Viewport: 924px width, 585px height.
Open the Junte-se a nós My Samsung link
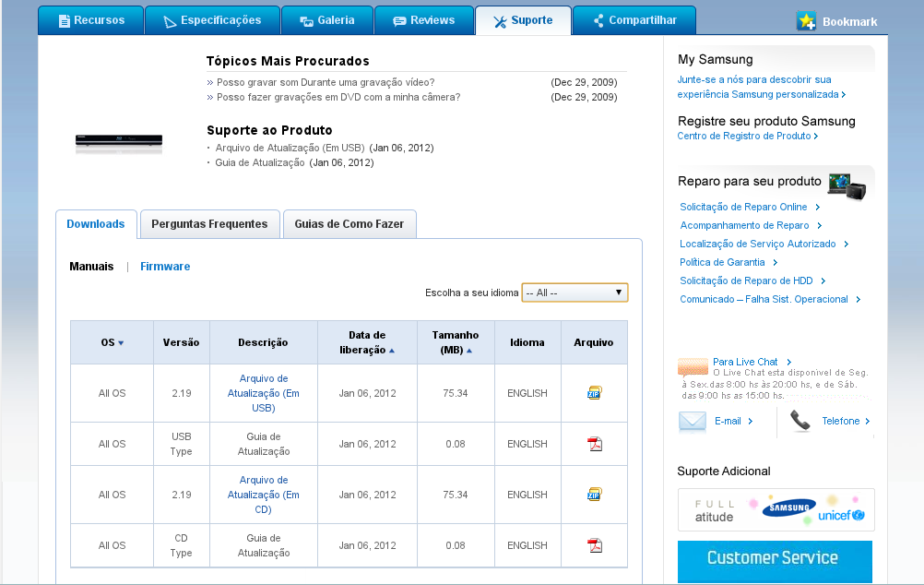[761, 87]
